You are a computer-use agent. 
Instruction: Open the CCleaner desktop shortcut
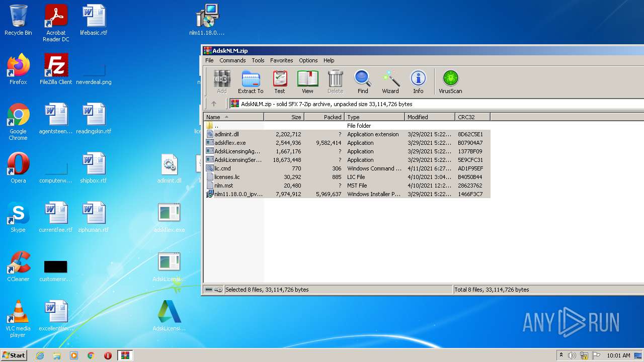pos(18,266)
